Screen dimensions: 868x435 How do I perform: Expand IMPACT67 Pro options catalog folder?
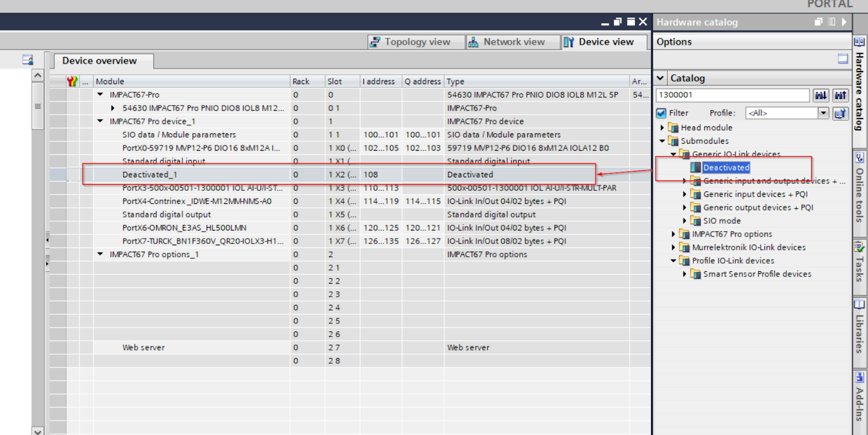[673, 234]
